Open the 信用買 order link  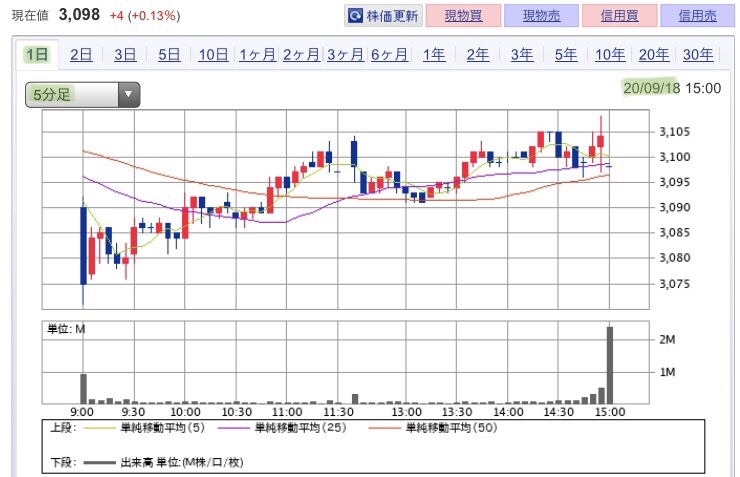click(x=620, y=16)
